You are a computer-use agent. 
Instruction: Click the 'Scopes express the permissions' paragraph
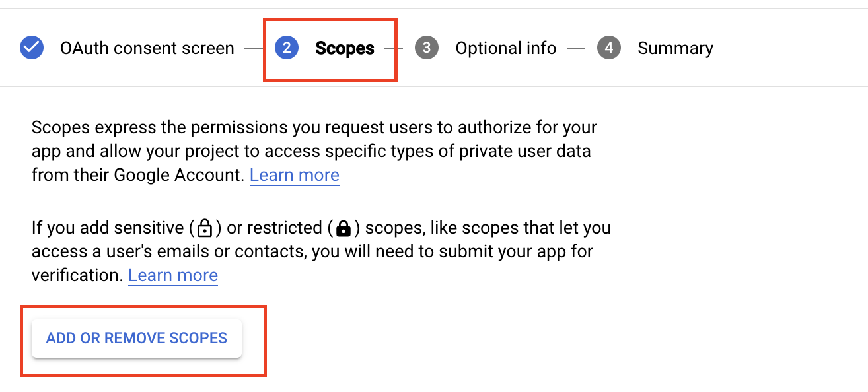[x=314, y=150]
